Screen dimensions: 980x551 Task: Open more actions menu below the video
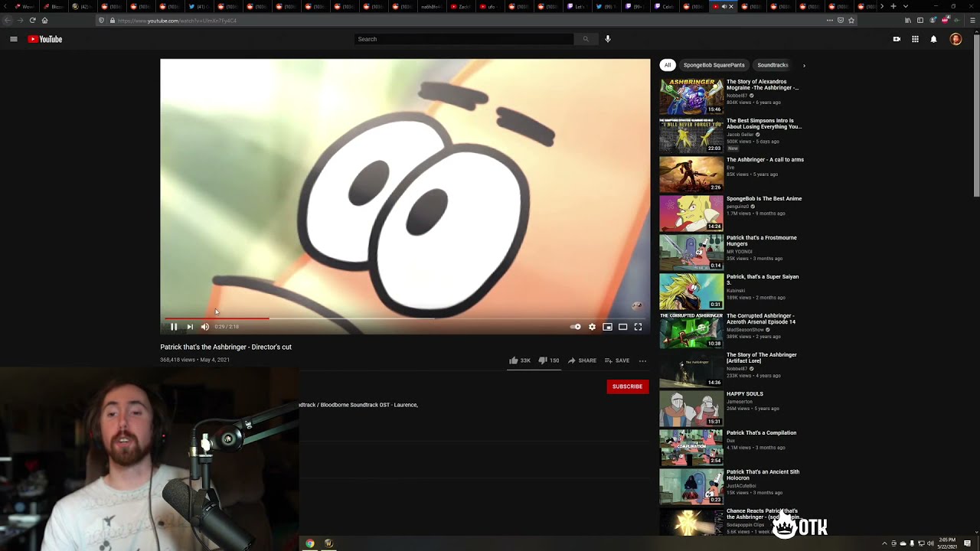pyautogui.click(x=642, y=360)
